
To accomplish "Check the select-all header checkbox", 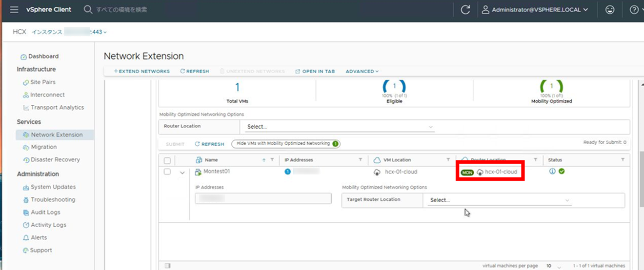I will pos(167,160).
